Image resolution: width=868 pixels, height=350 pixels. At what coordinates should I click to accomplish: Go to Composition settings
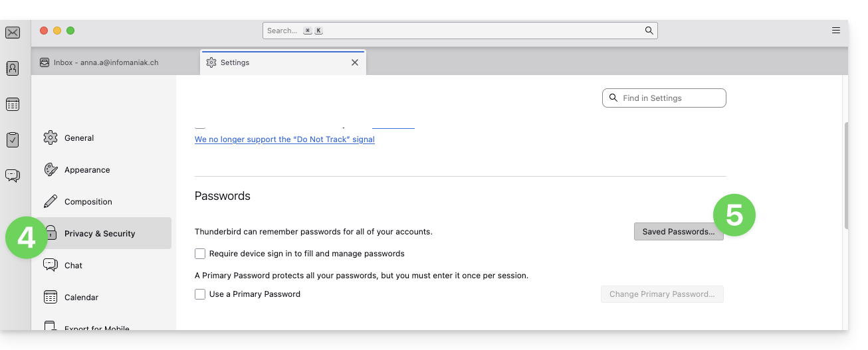(88, 202)
